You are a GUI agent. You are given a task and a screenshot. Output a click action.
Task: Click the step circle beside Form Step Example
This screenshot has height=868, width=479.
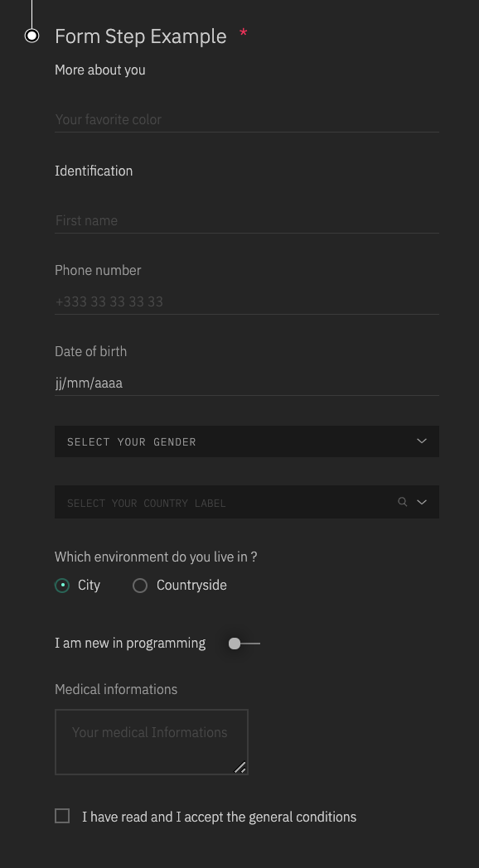pyautogui.click(x=32, y=36)
